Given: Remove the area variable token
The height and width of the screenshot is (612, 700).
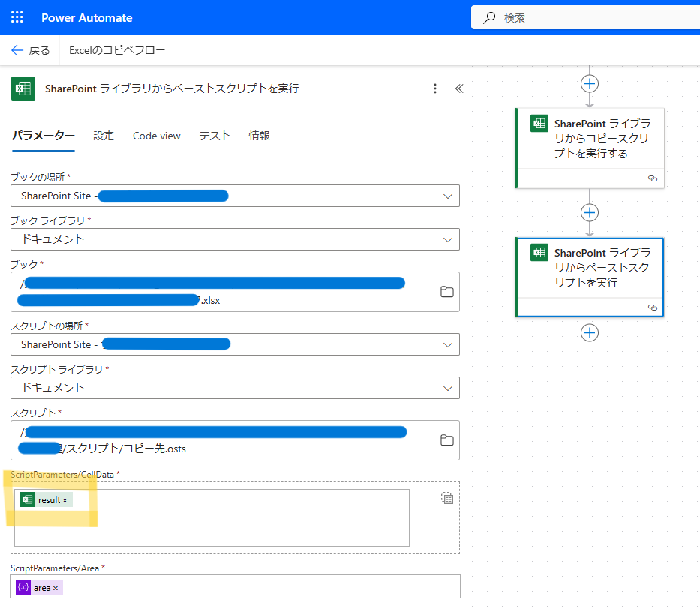Looking at the screenshot, I should pyautogui.click(x=56, y=588).
